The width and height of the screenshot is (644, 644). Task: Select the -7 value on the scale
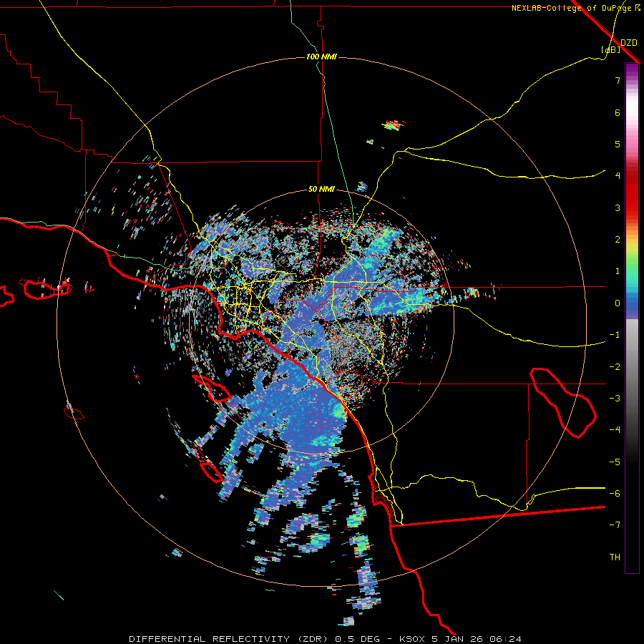pyautogui.click(x=615, y=525)
